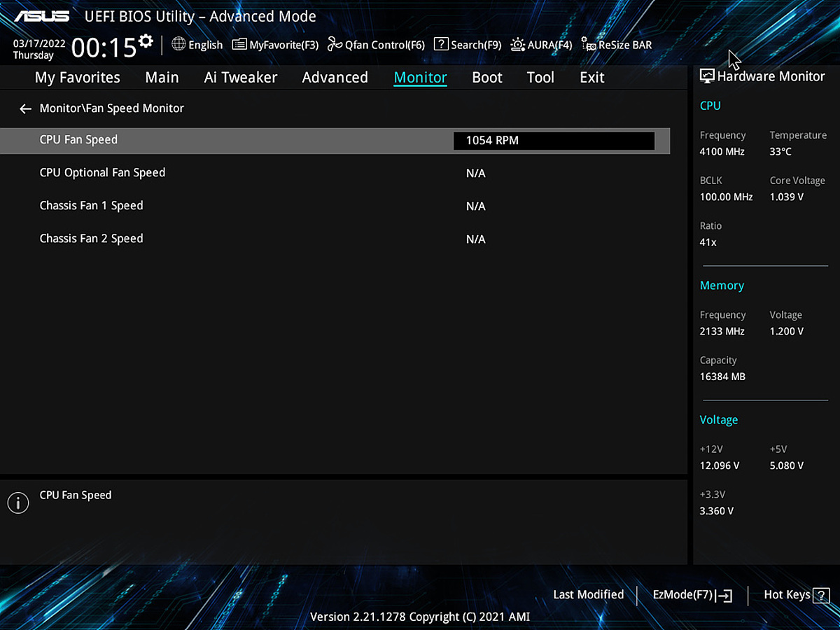
Task: Open the Exit tab
Action: [x=592, y=78]
